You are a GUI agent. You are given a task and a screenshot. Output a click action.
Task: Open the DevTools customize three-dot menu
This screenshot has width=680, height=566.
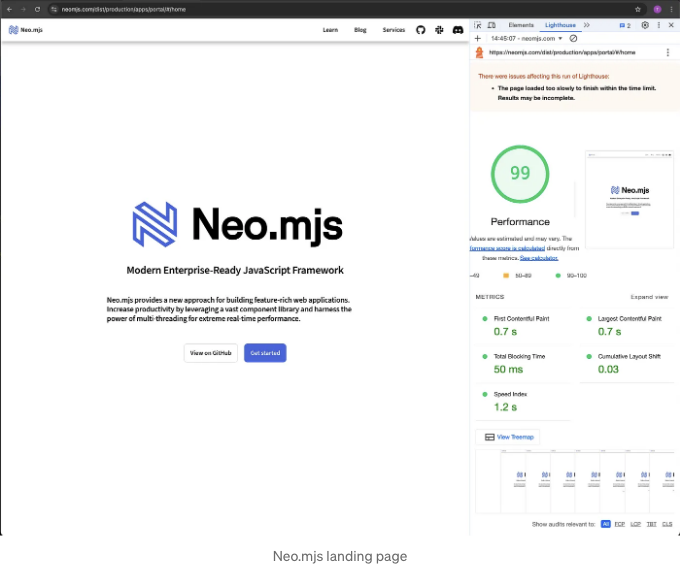659,25
